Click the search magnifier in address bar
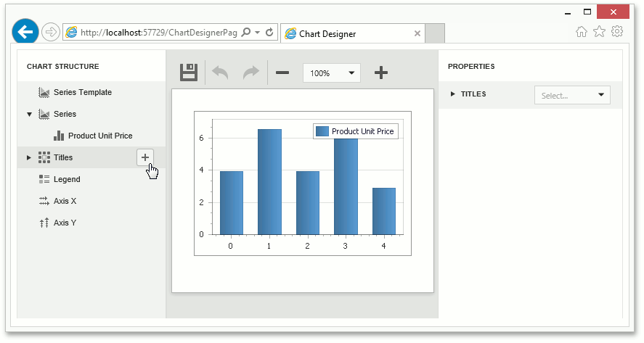Viewport: 644px width, 343px height. point(246,32)
